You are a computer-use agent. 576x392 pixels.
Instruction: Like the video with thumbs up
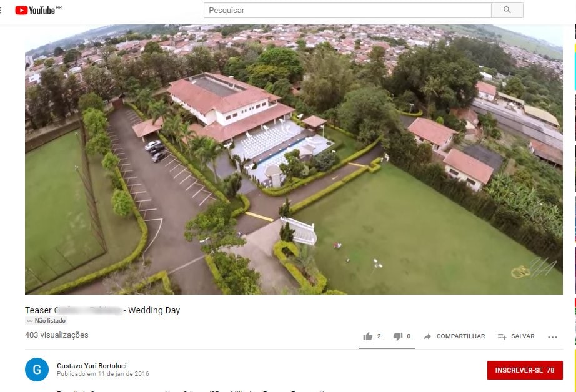[x=368, y=336]
